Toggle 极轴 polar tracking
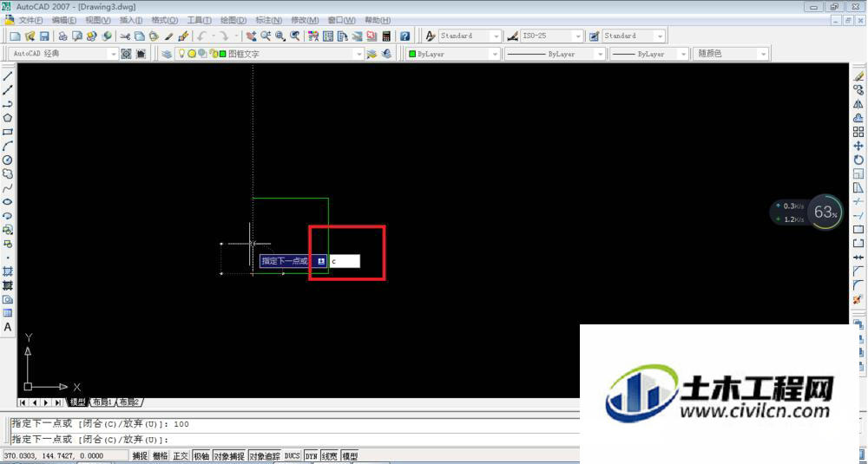Viewport: 868px width, 464px height. click(201, 456)
